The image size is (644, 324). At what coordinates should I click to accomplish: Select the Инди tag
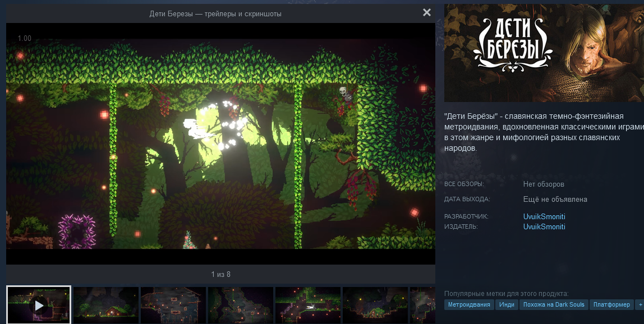(507, 305)
